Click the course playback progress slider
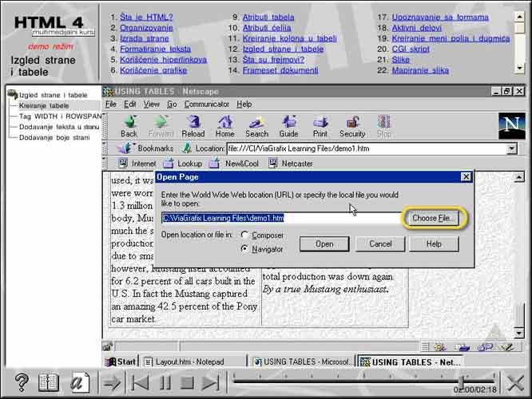 point(359,382)
